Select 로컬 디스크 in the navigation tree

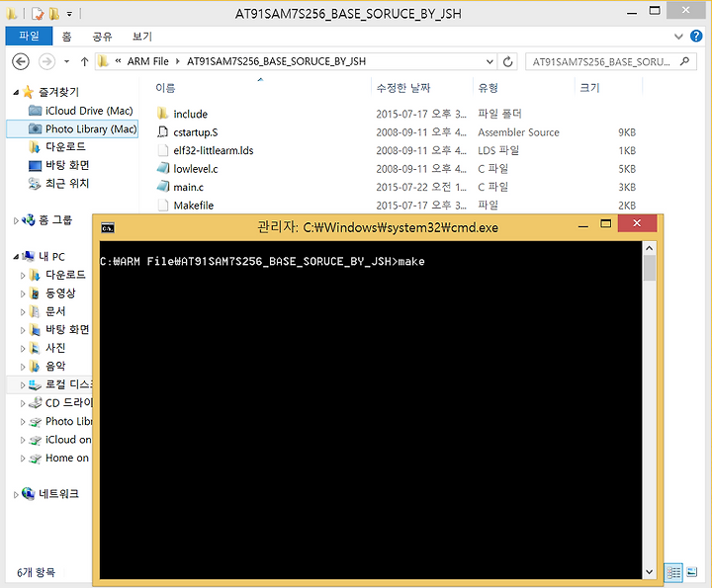tap(68, 384)
